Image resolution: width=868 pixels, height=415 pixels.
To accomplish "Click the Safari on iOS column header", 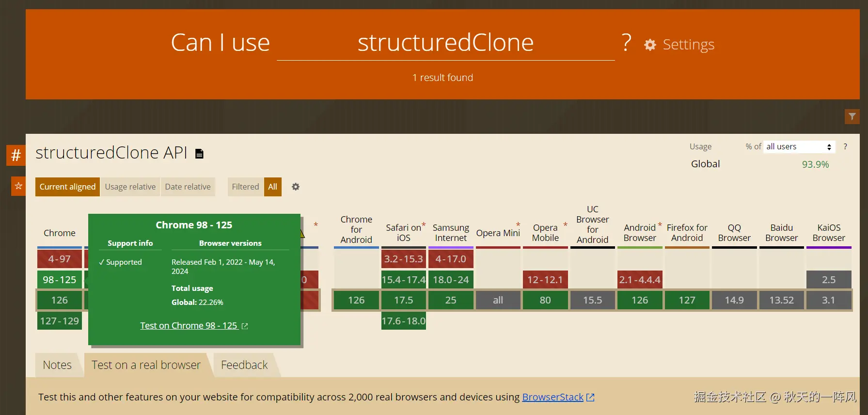I will tap(404, 233).
